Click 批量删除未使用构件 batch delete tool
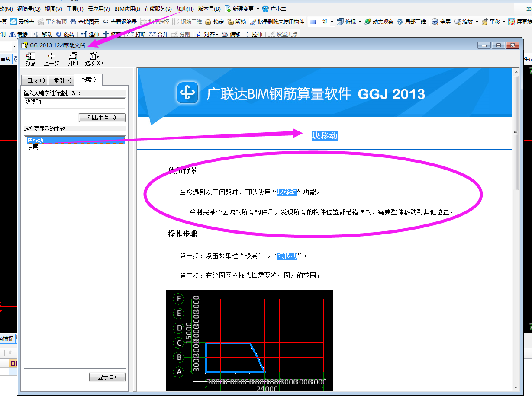The width and height of the screenshot is (532, 400). click(x=277, y=22)
